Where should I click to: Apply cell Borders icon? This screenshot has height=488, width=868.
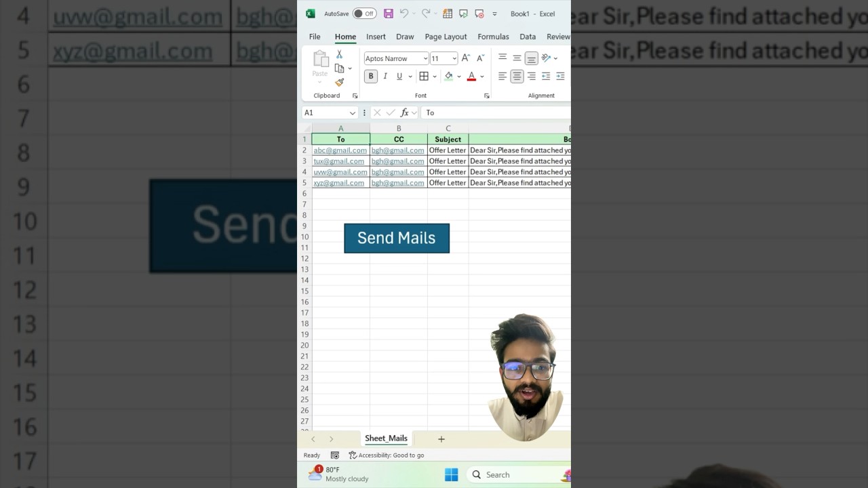coord(424,77)
